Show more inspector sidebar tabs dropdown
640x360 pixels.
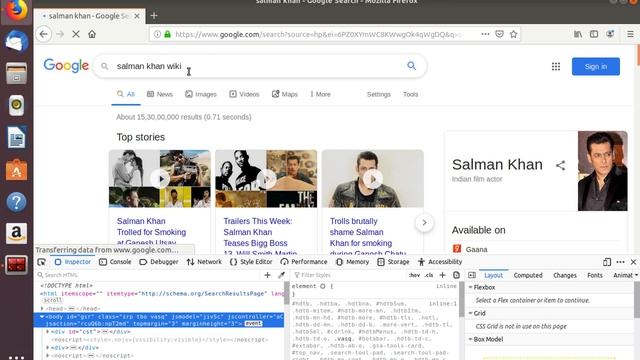[636, 275]
